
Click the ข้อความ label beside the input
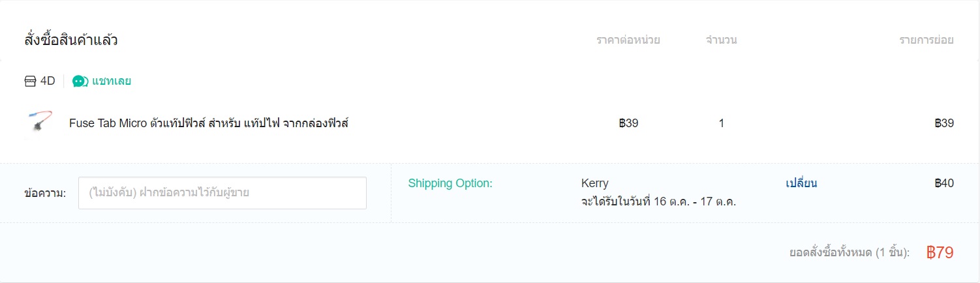pyautogui.click(x=45, y=193)
